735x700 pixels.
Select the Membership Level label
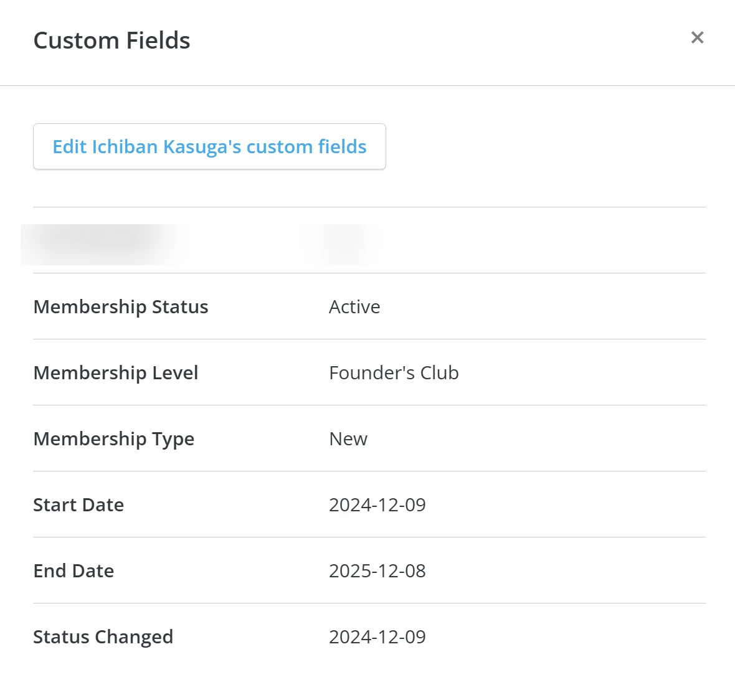pos(116,372)
